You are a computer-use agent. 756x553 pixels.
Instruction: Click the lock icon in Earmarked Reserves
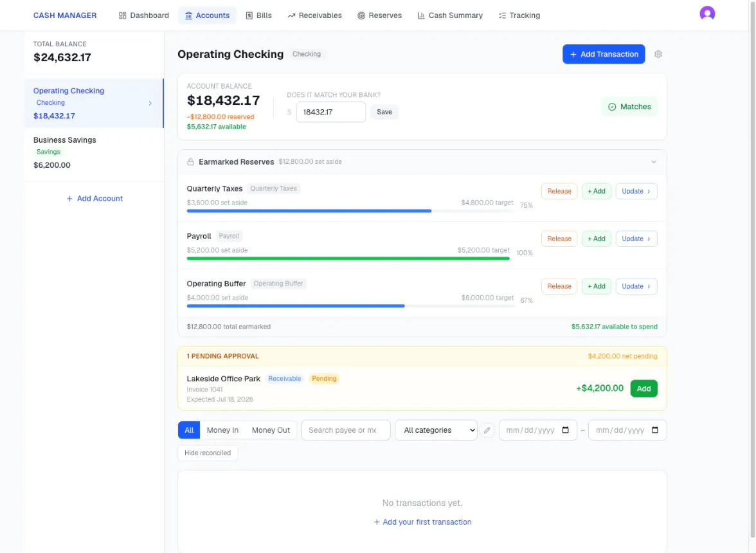click(190, 161)
